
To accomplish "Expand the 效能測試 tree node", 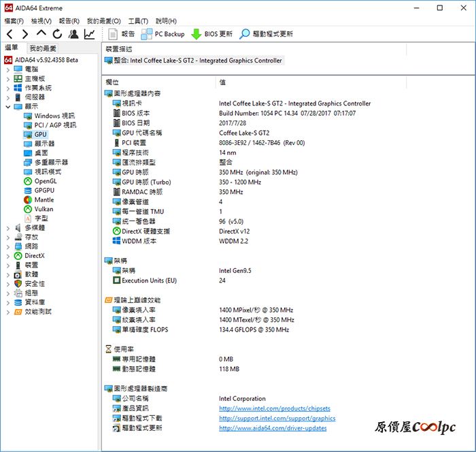I will 8,312.
